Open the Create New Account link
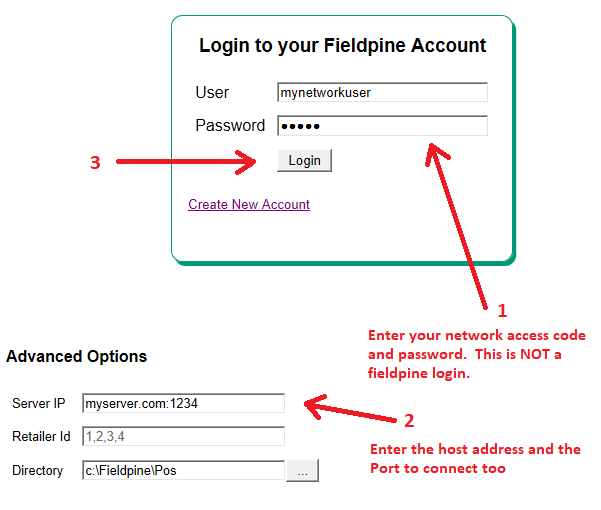This screenshot has height=510, width=601. coord(249,204)
